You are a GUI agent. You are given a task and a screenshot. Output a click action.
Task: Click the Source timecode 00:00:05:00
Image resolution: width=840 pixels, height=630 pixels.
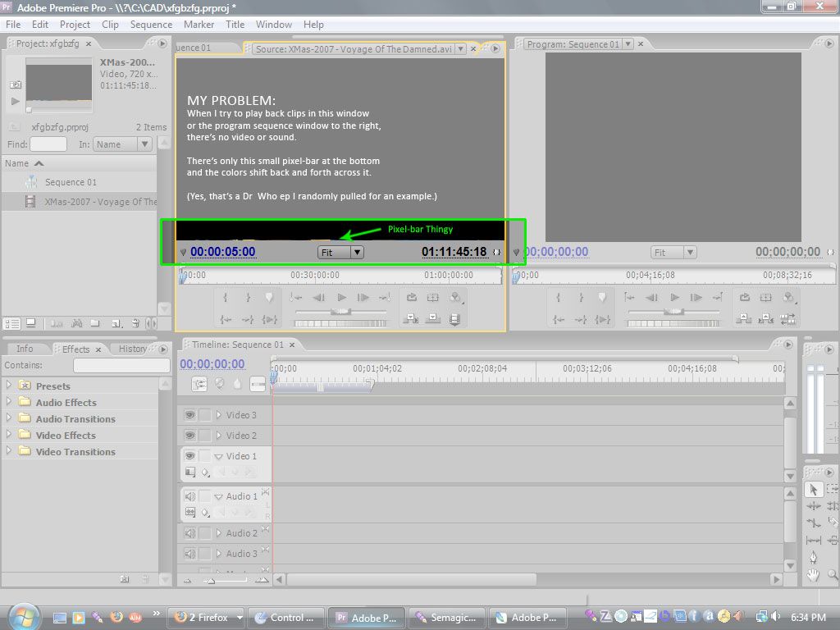pos(223,252)
